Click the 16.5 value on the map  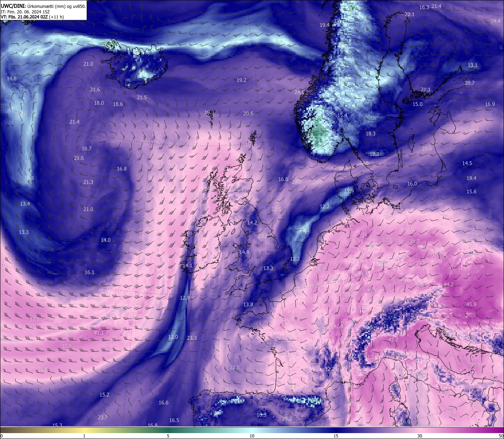tap(174, 420)
